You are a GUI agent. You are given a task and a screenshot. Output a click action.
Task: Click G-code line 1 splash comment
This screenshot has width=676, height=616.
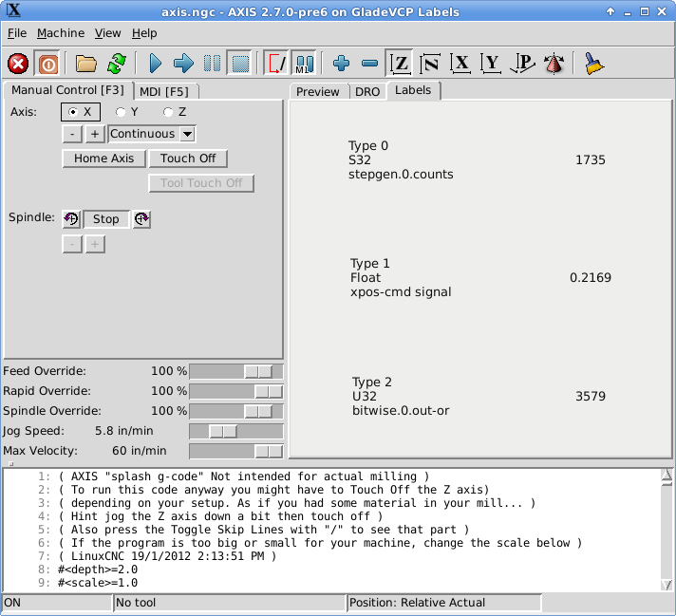244,476
